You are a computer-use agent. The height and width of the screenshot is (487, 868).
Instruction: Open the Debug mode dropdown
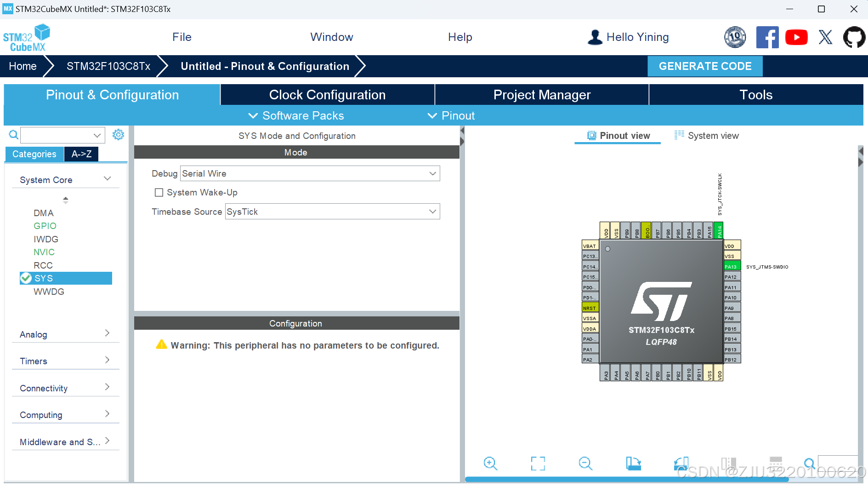pos(310,173)
